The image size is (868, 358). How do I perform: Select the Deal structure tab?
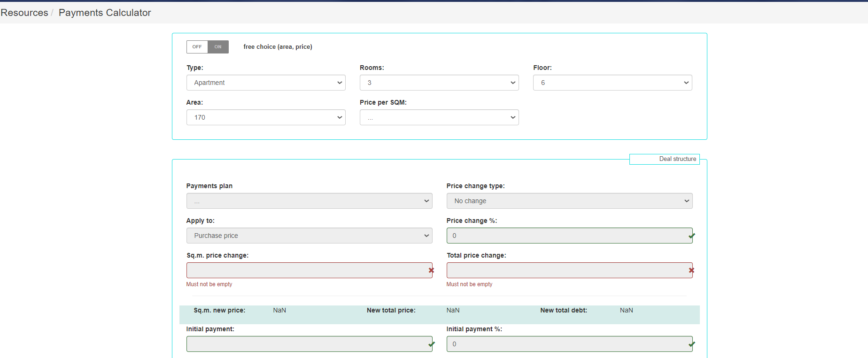(665, 159)
